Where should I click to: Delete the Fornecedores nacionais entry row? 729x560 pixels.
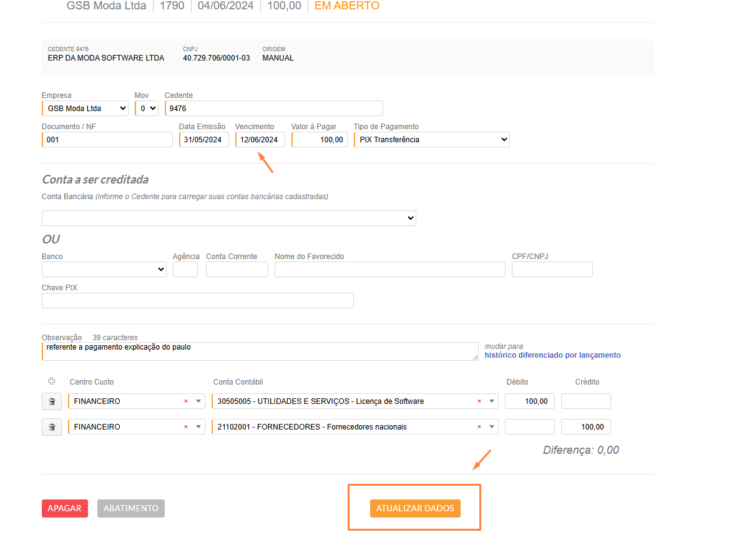pyautogui.click(x=52, y=427)
